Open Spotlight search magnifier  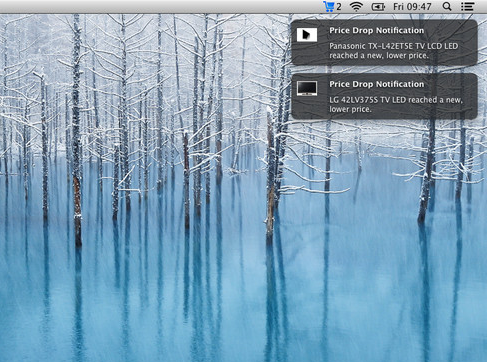pos(447,6)
